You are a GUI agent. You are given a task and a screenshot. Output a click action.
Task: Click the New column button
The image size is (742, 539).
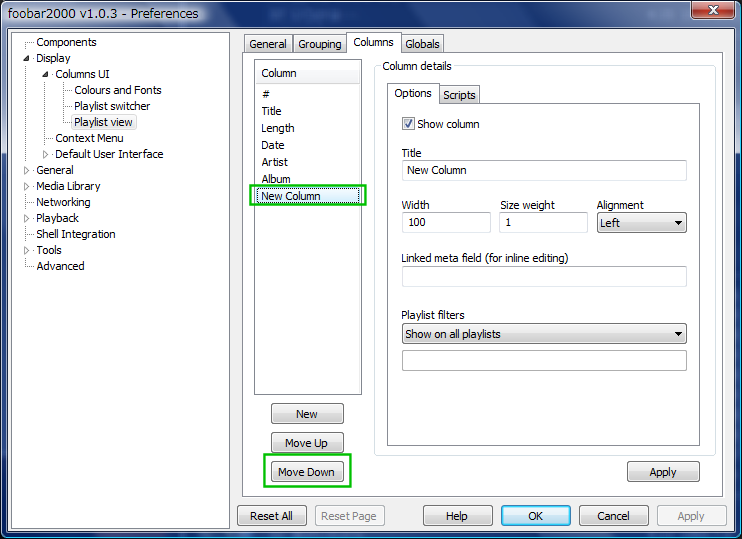point(307,414)
